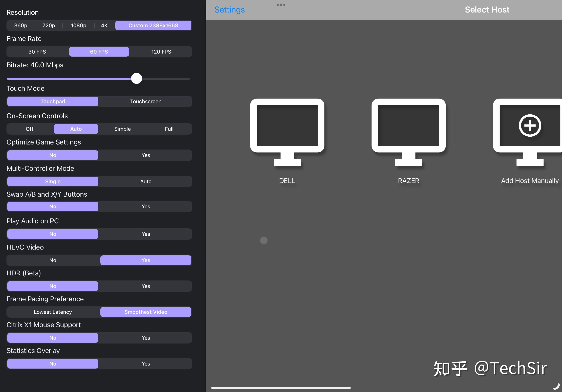Choose Lowest Latency frame pacing
Viewport: 562px width, 392px height.
coord(53,312)
